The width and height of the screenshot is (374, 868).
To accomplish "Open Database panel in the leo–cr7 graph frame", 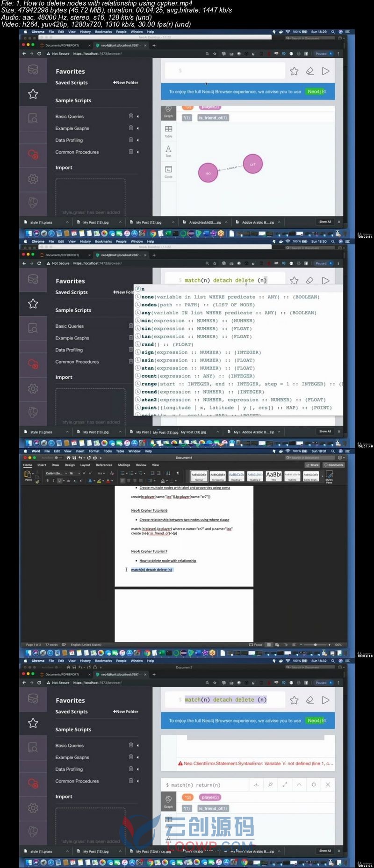I will 33,70.
